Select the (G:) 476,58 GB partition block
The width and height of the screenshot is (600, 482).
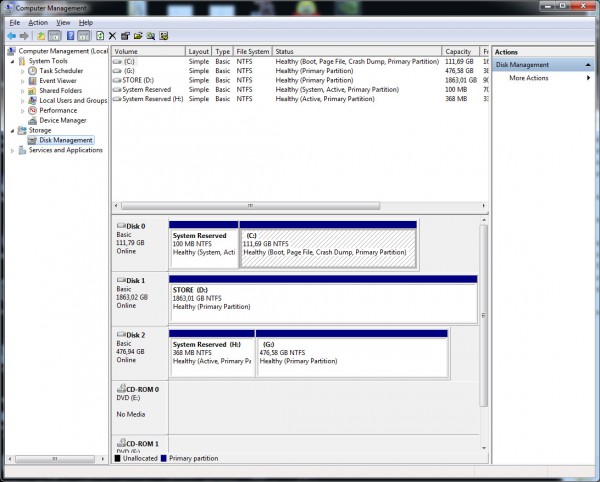(352, 353)
